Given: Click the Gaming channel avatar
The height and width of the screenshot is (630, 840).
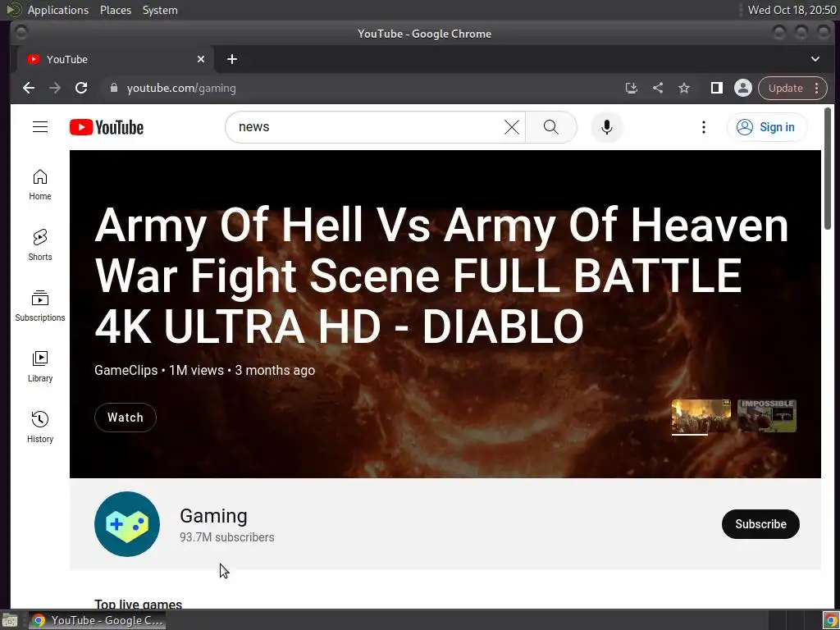Looking at the screenshot, I should pyautogui.click(x=127, y=524).
